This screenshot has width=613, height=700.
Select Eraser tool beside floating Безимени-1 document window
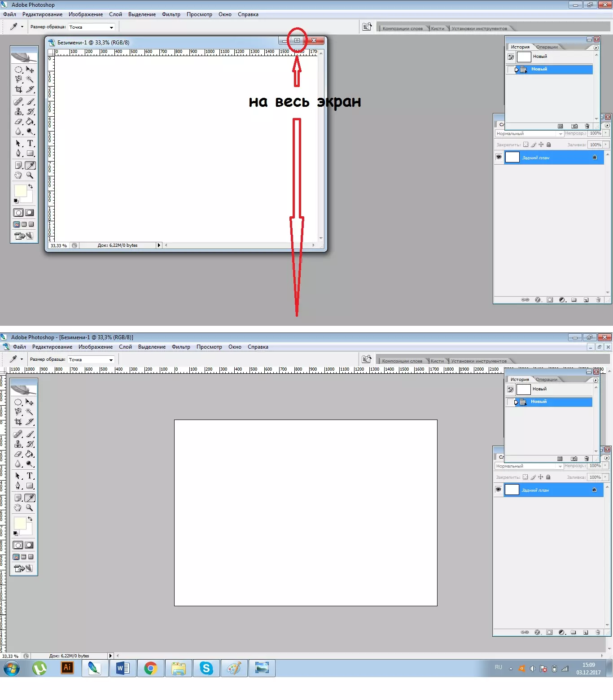pyautogui.click(x=18, y=122)
